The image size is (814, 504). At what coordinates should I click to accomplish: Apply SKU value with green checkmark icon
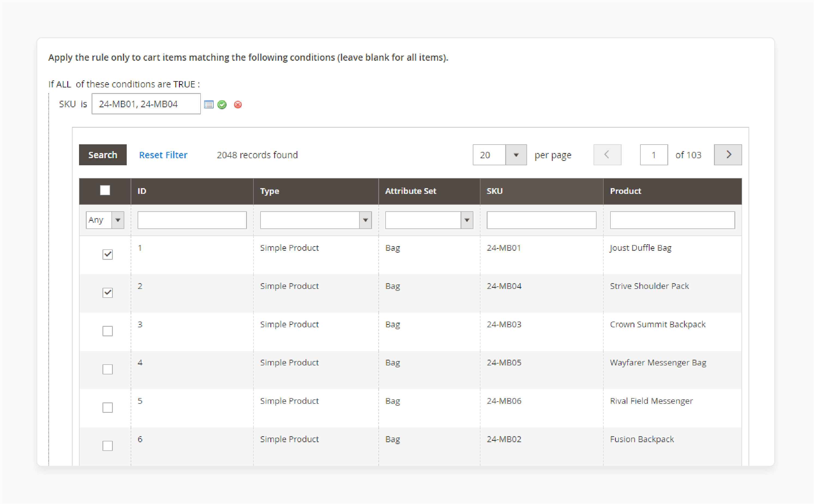pos(222,105)
